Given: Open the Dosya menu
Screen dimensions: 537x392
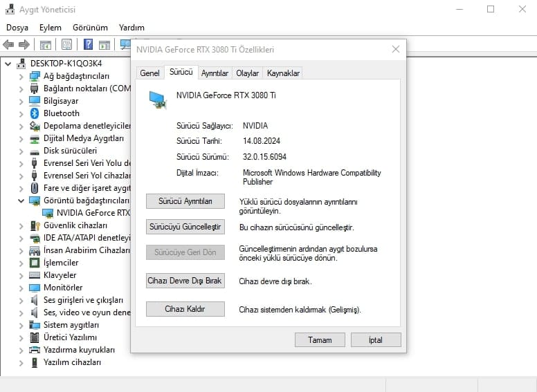Looking at the screenshot, I should 17,28.
